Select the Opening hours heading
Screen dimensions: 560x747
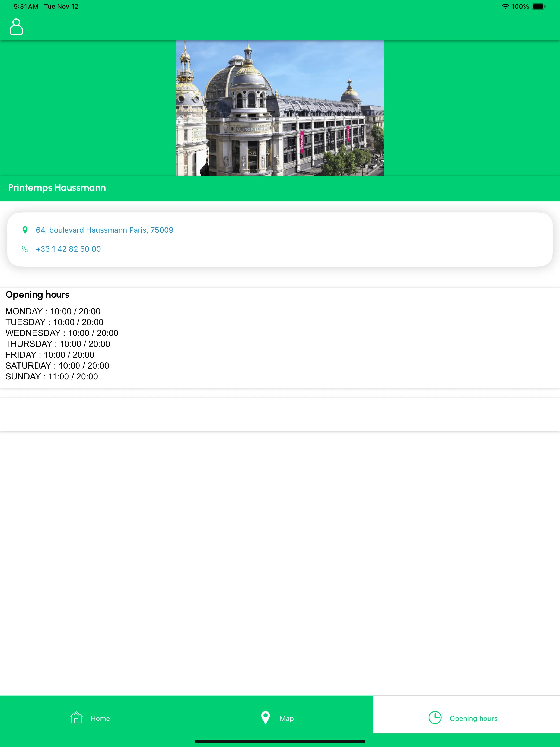[37, 295]
